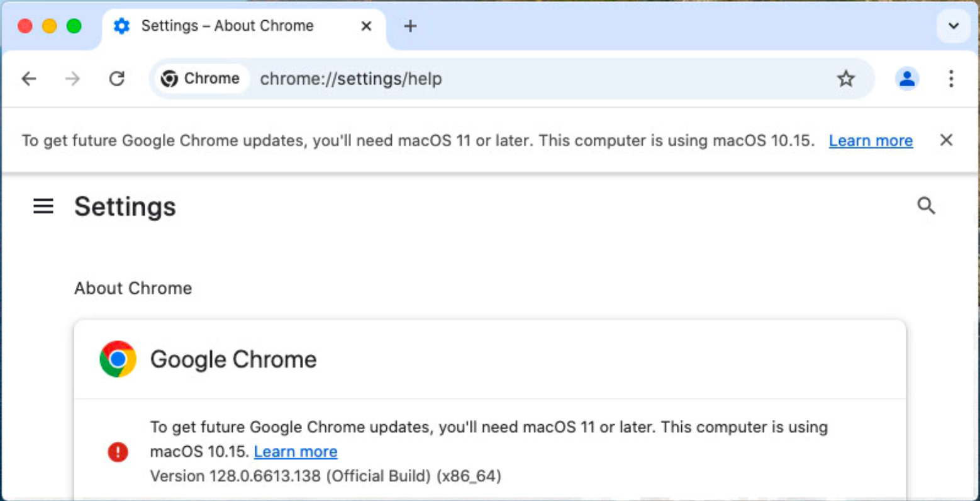Click the settings gear tab favicon
The width and height of the screenshot is (980, 501).
pos(121,26)
